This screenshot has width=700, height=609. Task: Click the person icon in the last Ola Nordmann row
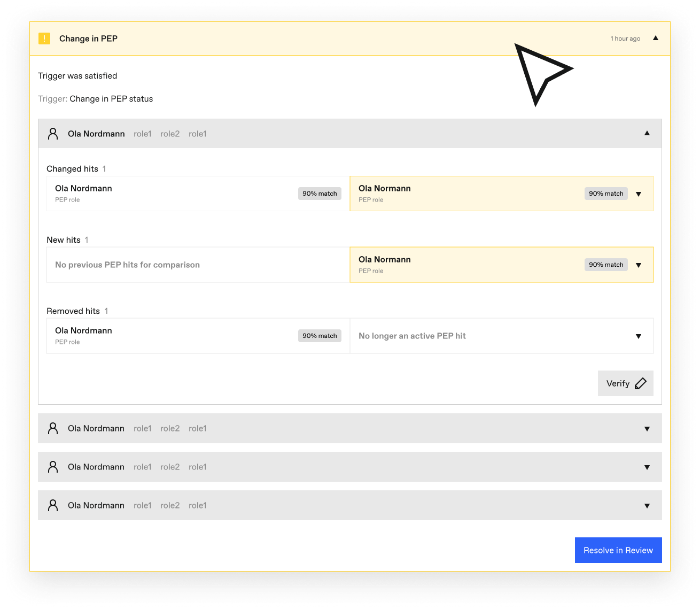pos(53,505)
